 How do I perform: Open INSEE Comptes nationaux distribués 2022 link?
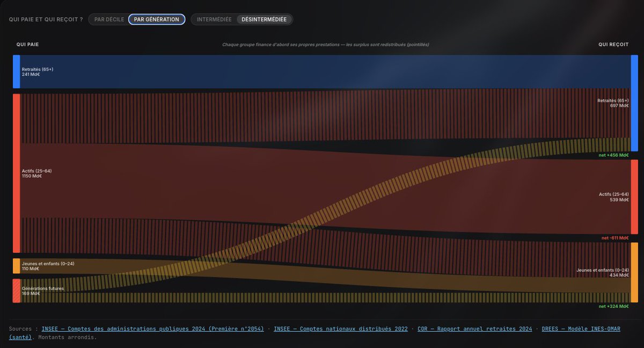point(341,329)
